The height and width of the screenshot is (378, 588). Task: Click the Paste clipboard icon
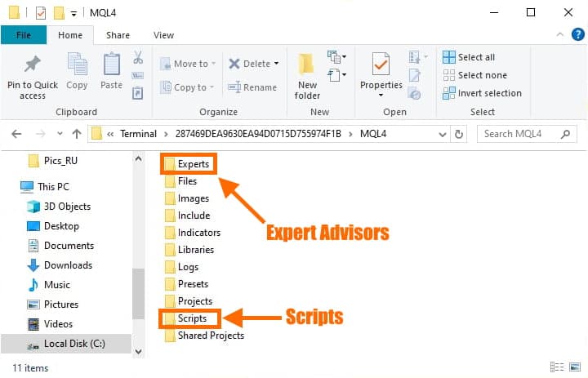(x=111, y=64)
